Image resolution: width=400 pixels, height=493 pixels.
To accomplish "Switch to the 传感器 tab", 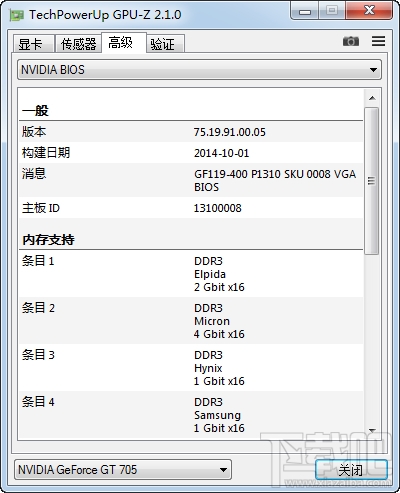I will 78,44.
